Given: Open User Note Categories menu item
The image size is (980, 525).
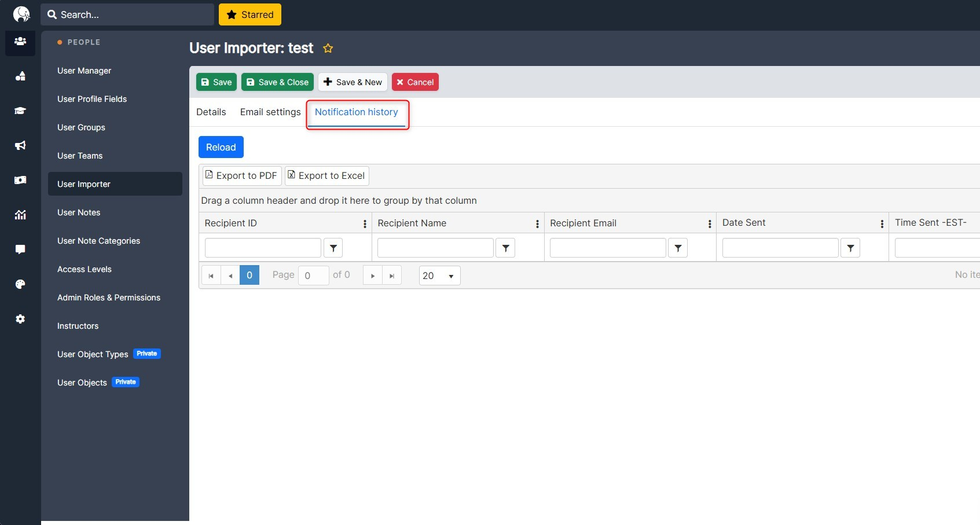Looking at the screenshot, I should click(115, 241).
